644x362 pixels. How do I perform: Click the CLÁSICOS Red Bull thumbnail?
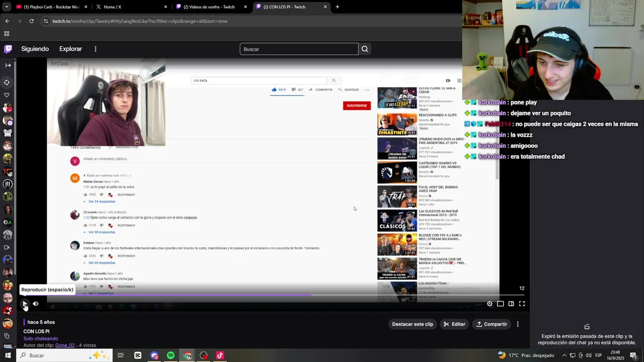[x=397, y=221]
